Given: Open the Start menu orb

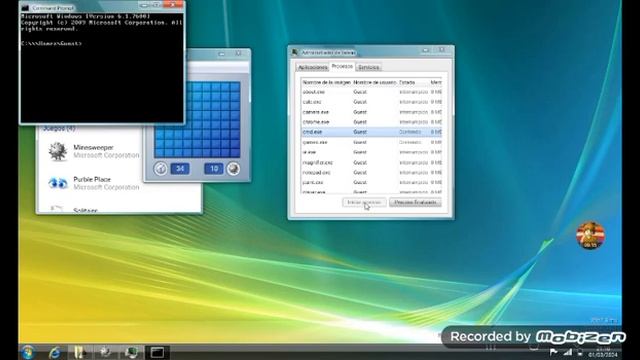Looking at the screenshot, I should [28, 352].
